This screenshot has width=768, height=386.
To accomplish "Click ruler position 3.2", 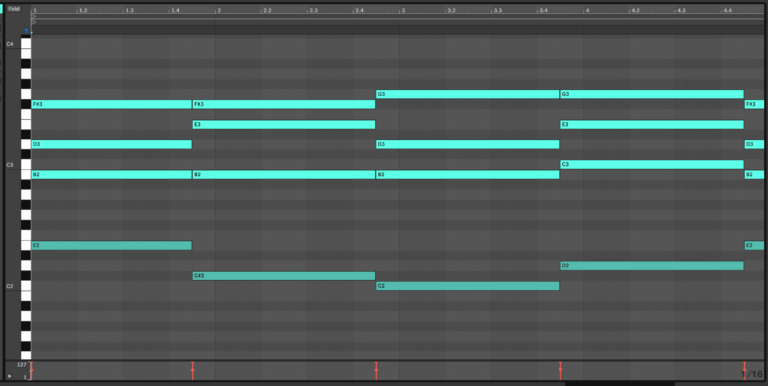I will 451,10.
